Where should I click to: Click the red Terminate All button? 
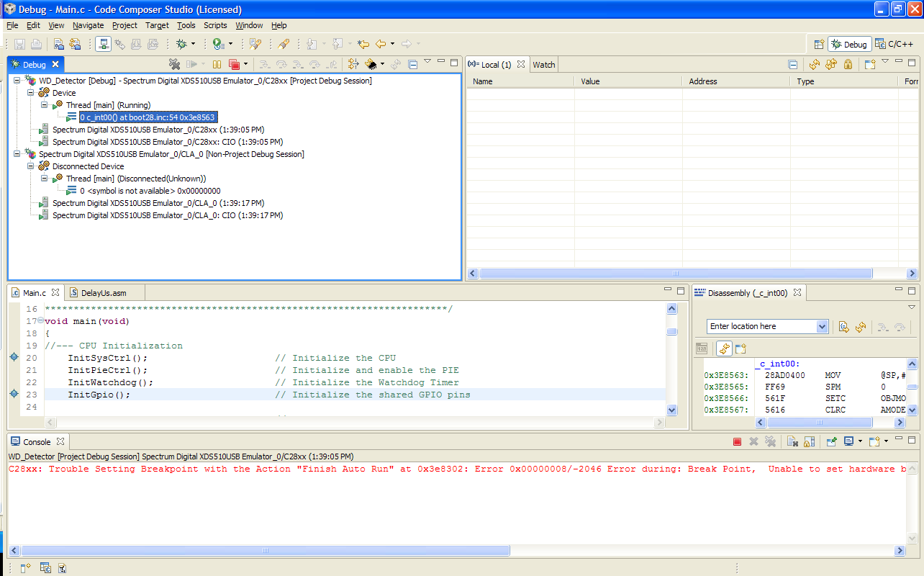233,64
